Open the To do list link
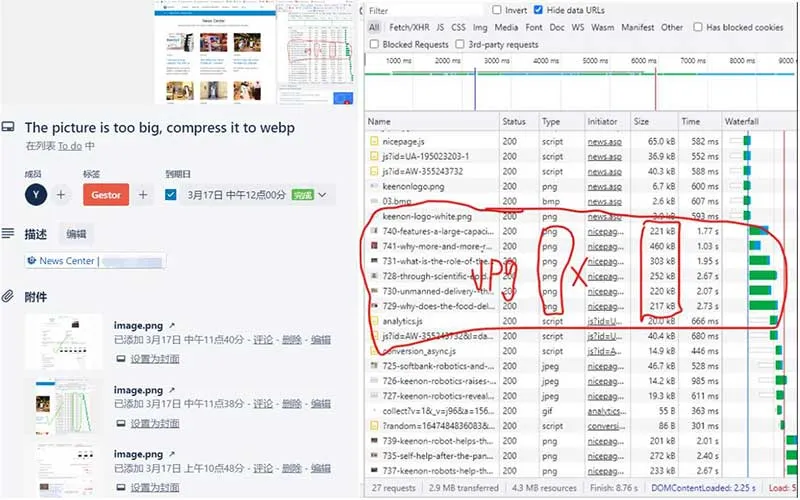 point(69,146)
